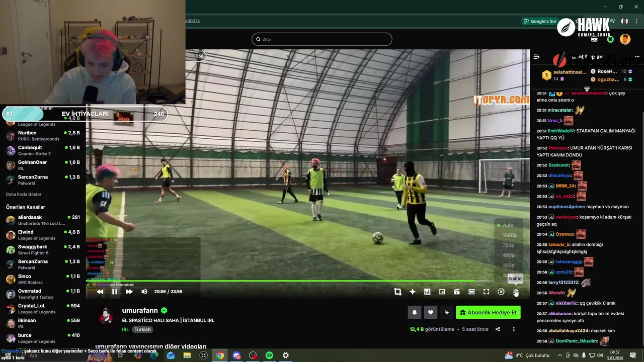
Task: Pause the video with the pause button
Action: coord(115,292)
